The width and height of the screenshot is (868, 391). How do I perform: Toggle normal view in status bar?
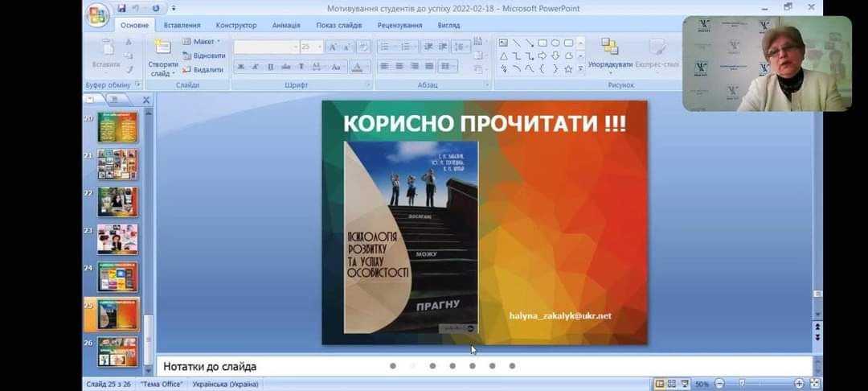(x=660, y=384)
